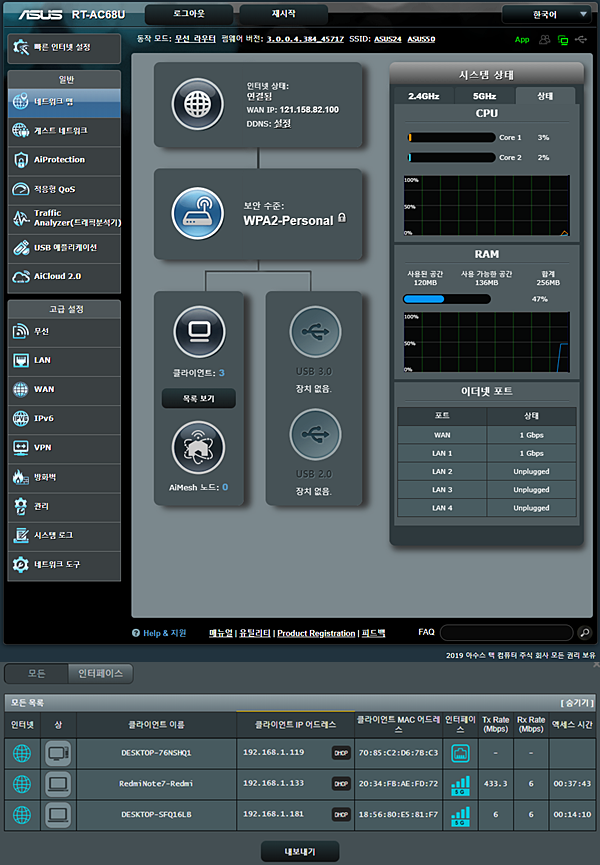Click the FAQ search input field
This screenshot has height=865, width=600.
tap(506, 632)
